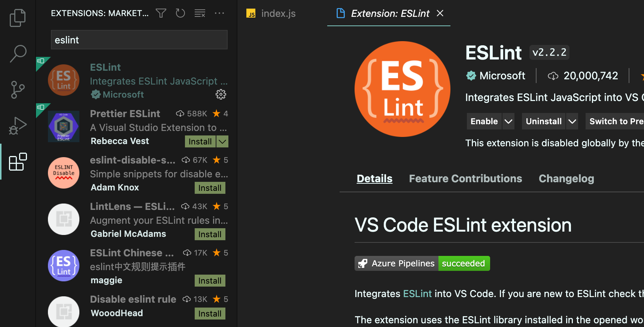The width and height of the screenshot is (644, 327).
Task: Click the 588K download count
Action: (x=197, y=114)
